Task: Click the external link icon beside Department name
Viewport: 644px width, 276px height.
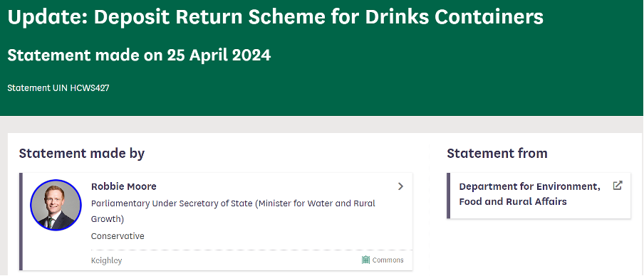Action: [618, 186]
